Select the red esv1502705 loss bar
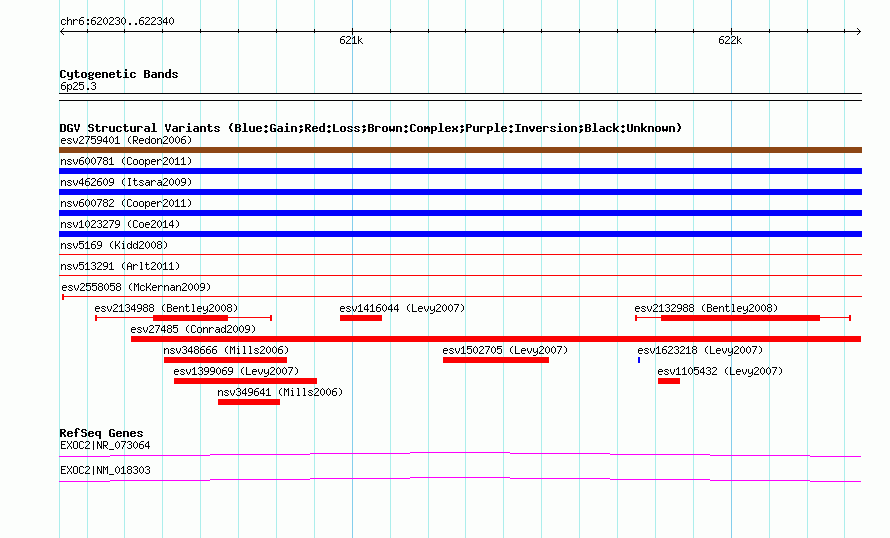890x538 pixels. (496, 360)
